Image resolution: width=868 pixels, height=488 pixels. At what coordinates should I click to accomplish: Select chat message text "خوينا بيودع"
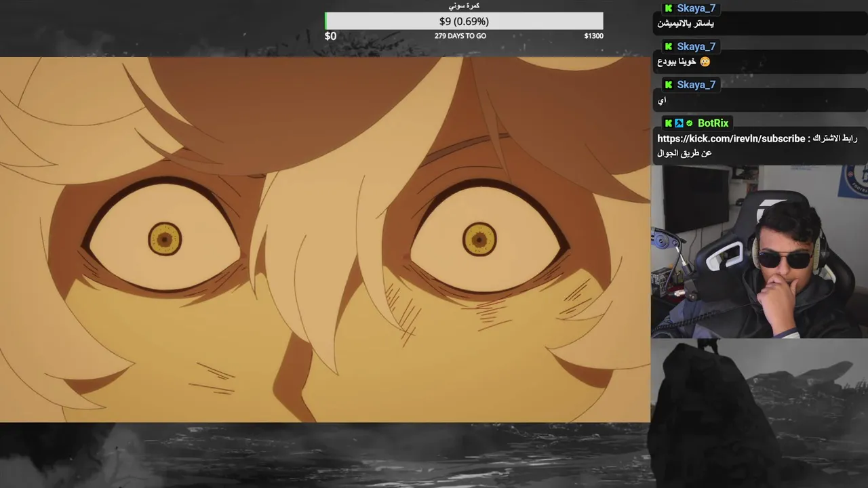pos(677,62)
